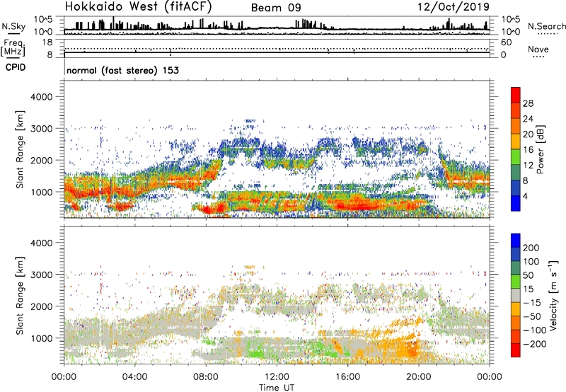The height and width of the screenshot is (392, 566).
Task: Click the dotted line sample under Nave
Action: pos(538,57)
